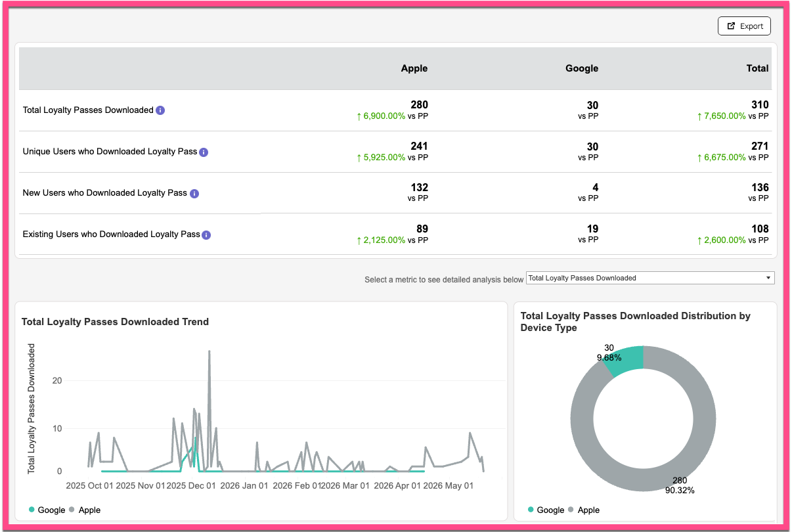
Task: Click the Total column header
Action: 757,68
